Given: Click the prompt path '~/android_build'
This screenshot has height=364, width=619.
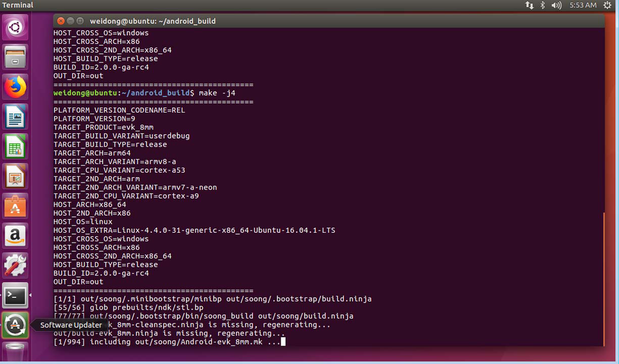Looking at the screenshot, I should (156, 93).
